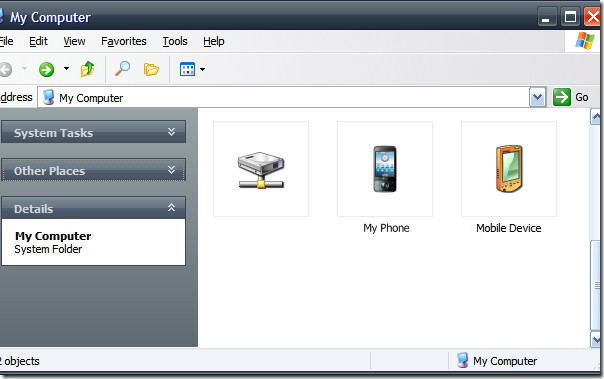Close the My Computer window
The width and height of the screenshot is (604, 379).
[x=593, y=17]
